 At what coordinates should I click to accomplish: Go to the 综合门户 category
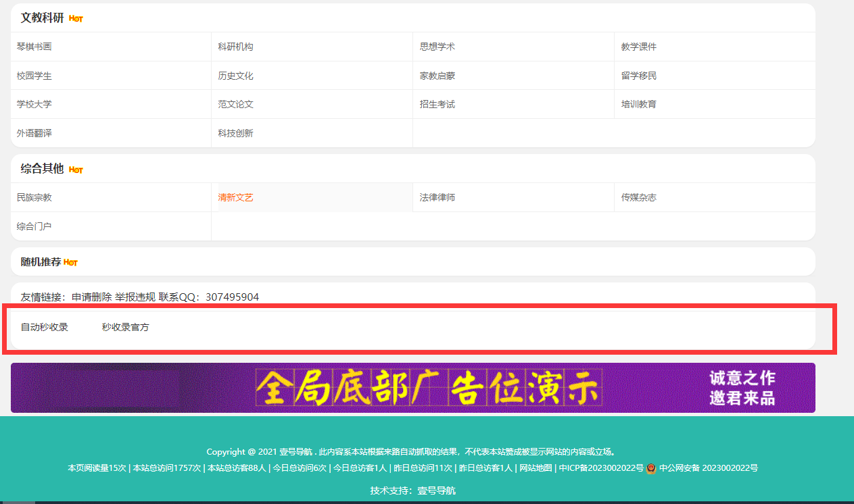34,227
